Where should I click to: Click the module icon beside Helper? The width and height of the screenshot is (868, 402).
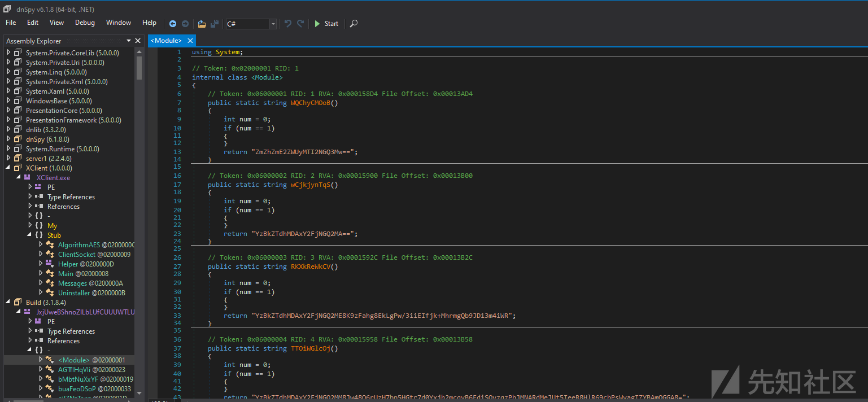50,264
